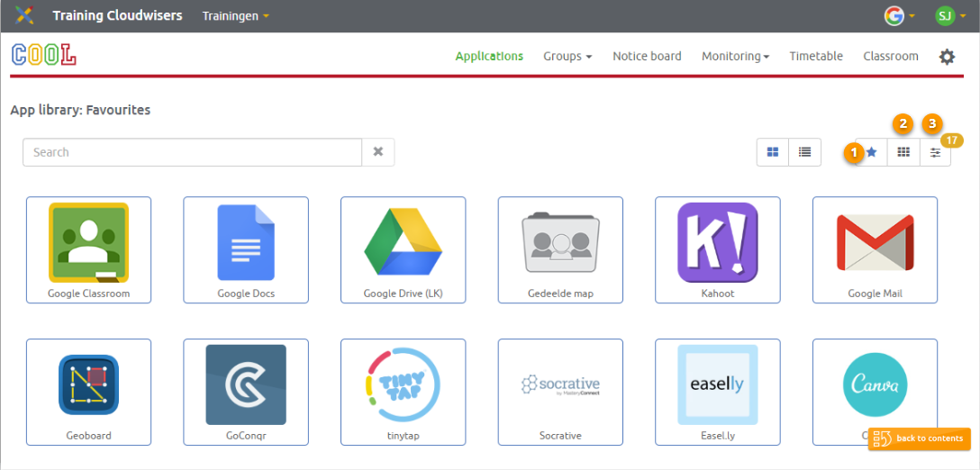
Task: Launch the tinytap app tile
Action: pyautogui.click(x=404, y=392)
